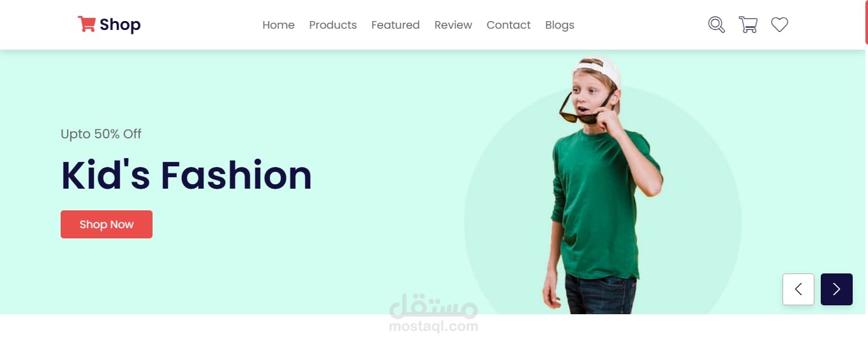The height and width of the screenshot is (341, 868).
Task: Open the Home menu item
Action: 278,25
